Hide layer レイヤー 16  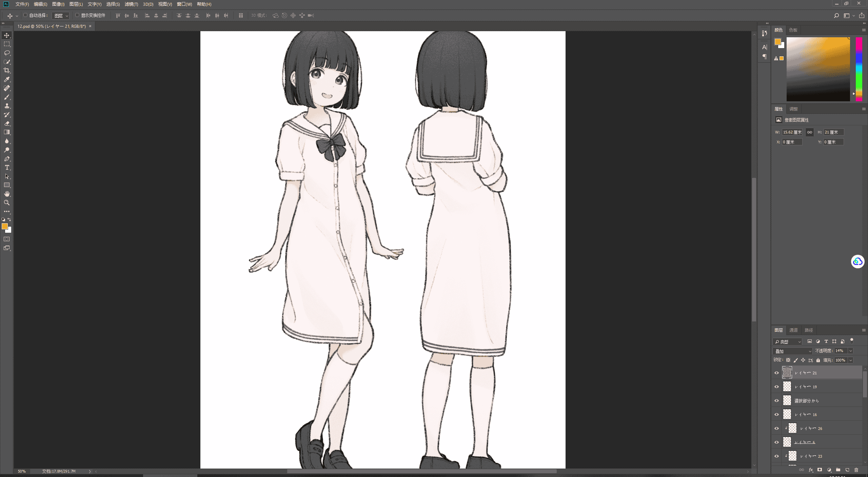776,414
